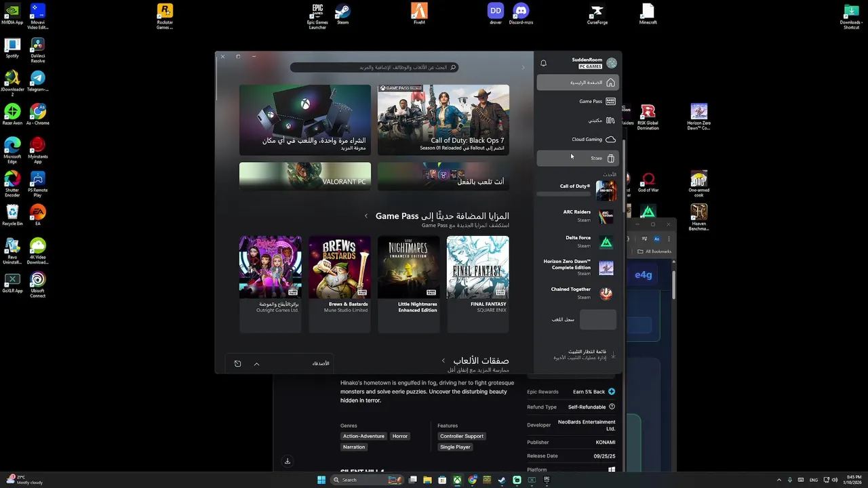Open the game deals (صفقات الألعاب) heading
Screen dimensions: 868x488
[481, 361]
